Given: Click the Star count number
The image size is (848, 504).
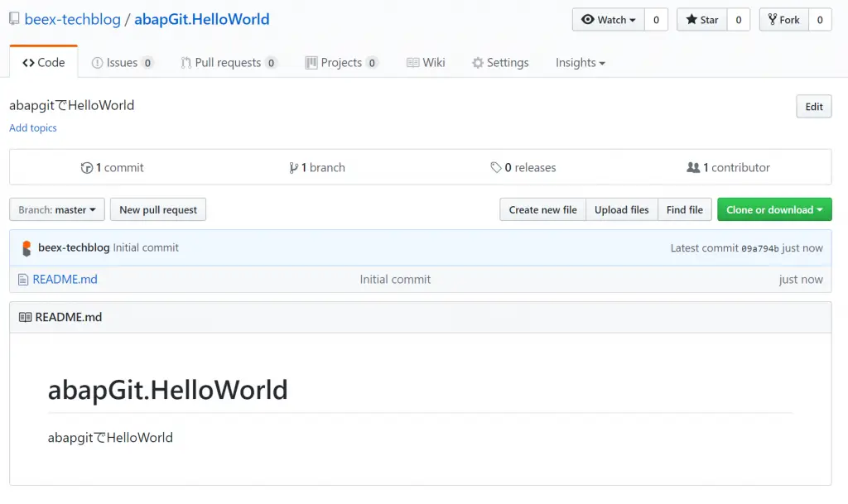Looking at the screenshot, I should pos(738,20).
